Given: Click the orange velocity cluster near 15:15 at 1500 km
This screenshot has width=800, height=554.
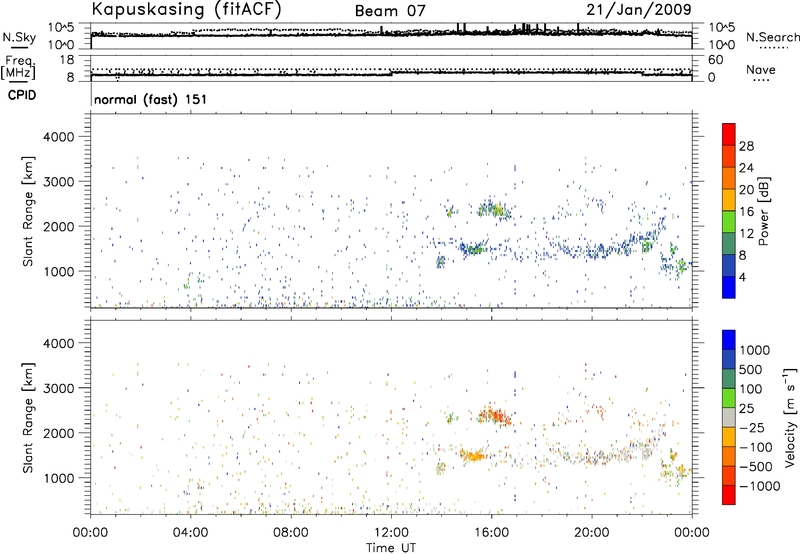Looking at the screenshot, I should (473, 455).
